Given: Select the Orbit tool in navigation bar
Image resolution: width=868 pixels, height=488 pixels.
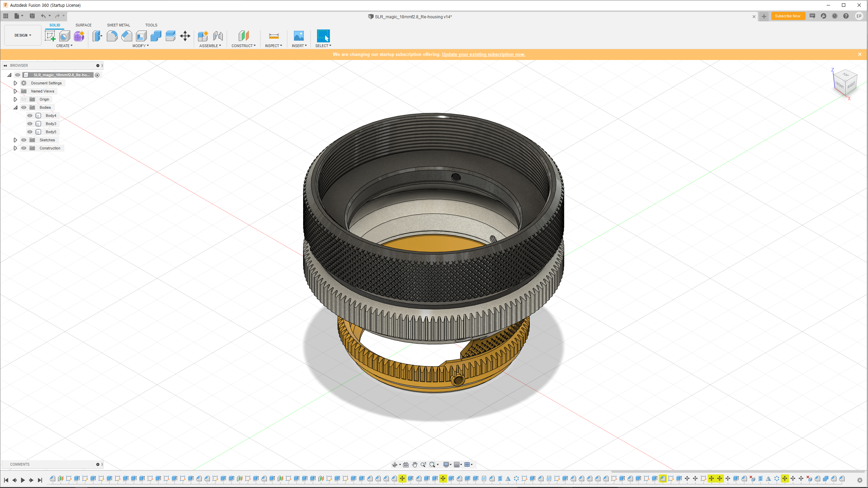Looking at the screenshot, I should coord(395,465).
